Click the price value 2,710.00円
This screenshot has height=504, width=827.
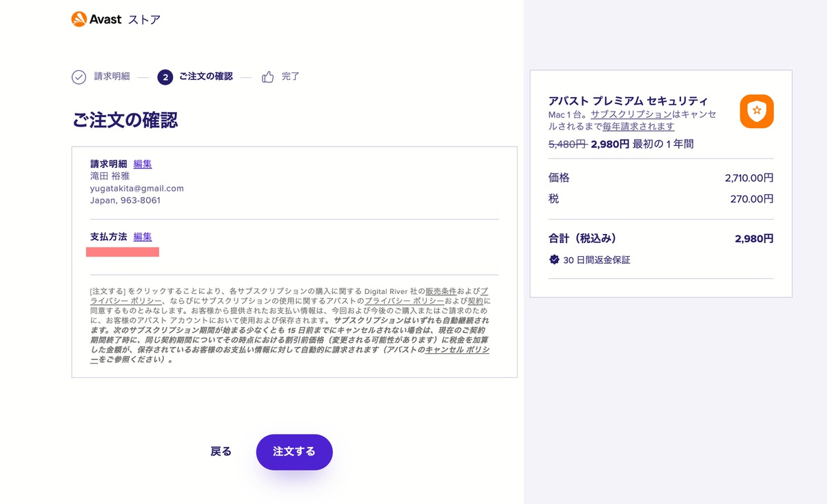pos(749,178)
